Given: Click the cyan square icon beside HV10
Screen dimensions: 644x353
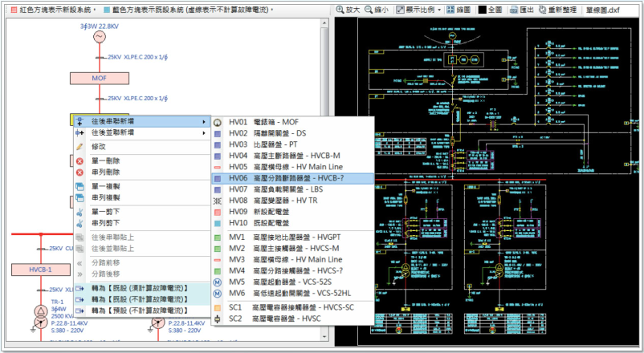Looking at the screenshot, I should (218, 223).
